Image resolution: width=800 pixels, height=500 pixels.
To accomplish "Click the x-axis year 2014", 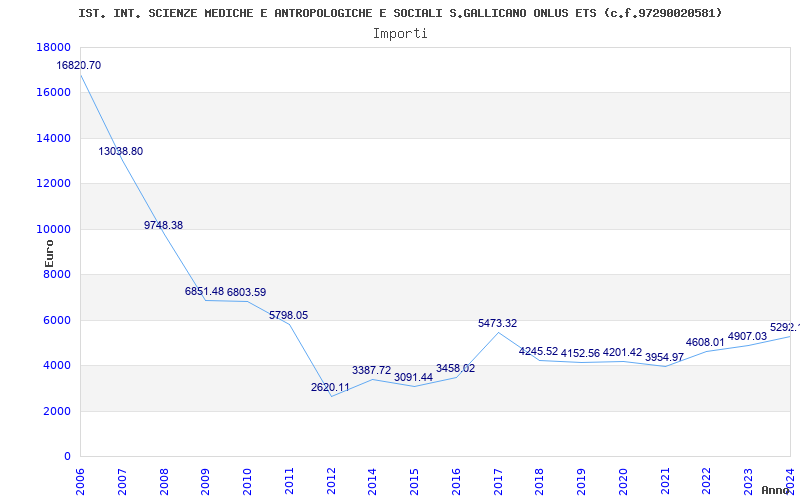I will (372, 481).
